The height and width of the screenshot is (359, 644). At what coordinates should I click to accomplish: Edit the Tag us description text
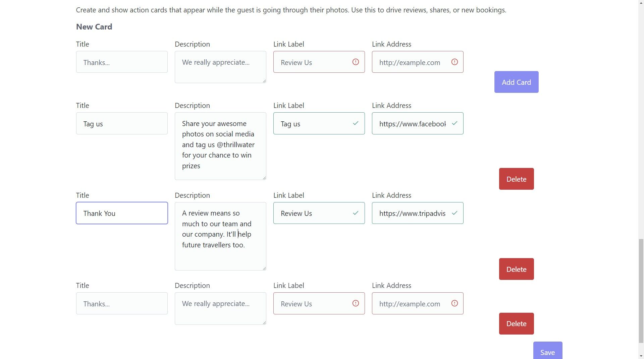click(x=220, y=146)
